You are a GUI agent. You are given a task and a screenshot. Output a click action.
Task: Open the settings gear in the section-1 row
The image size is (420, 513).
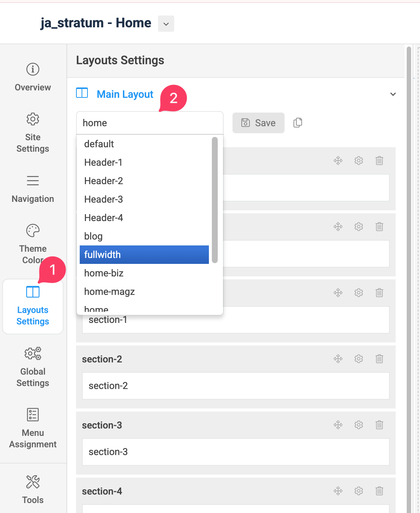359,293
